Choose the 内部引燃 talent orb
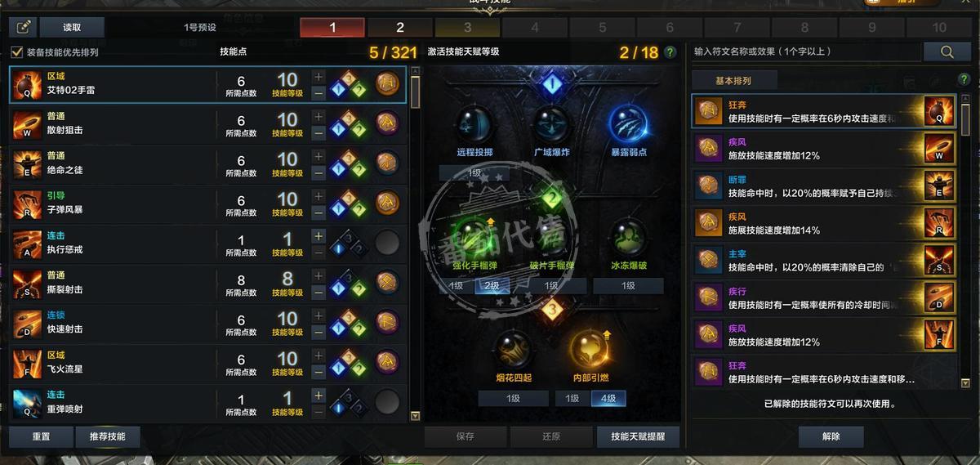980x465 pixels. coord(590,349)
